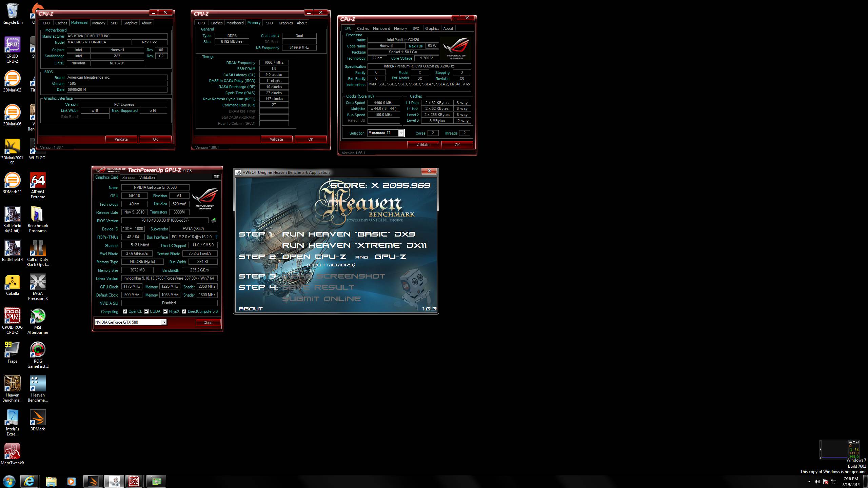Image resolution: width=868 pixels, height=488 pixels.
Task: Switch to Validation tab in GPU-Z
Action: [x=147, y=178]
